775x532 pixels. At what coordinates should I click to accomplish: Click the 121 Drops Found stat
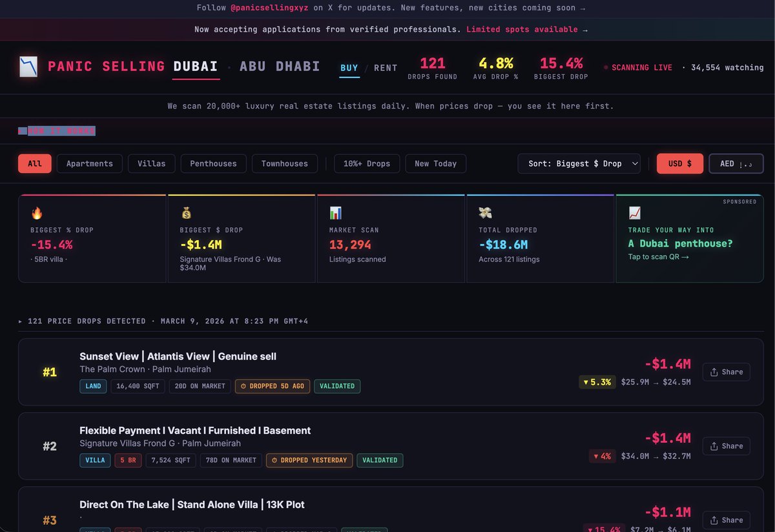point(433,68)
